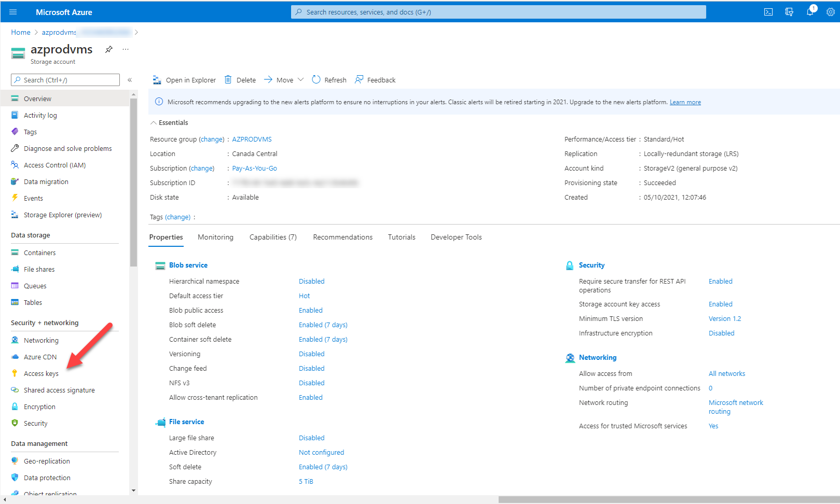
Task: Switch to the Monitoring tab
Action: tap(215, 237)
